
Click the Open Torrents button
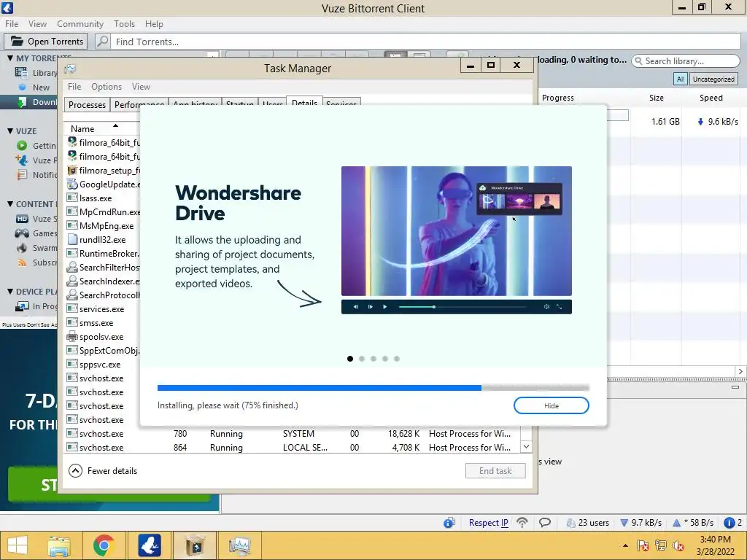coord(46,42)
